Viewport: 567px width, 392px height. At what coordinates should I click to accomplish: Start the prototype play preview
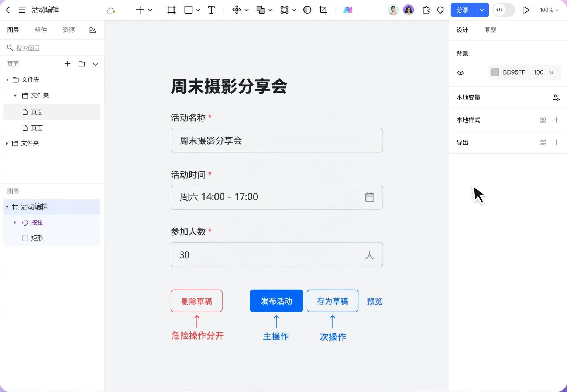point(526,10)
